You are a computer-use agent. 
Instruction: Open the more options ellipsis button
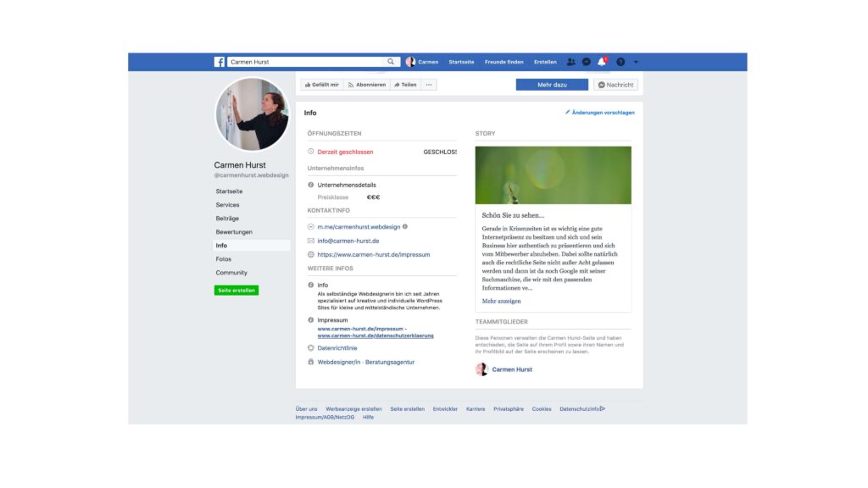pos(428,85)
